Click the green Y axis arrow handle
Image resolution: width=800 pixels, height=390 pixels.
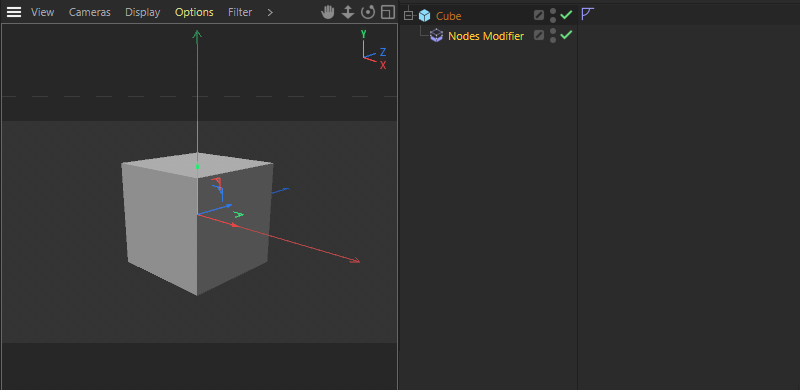coord(197,34)
